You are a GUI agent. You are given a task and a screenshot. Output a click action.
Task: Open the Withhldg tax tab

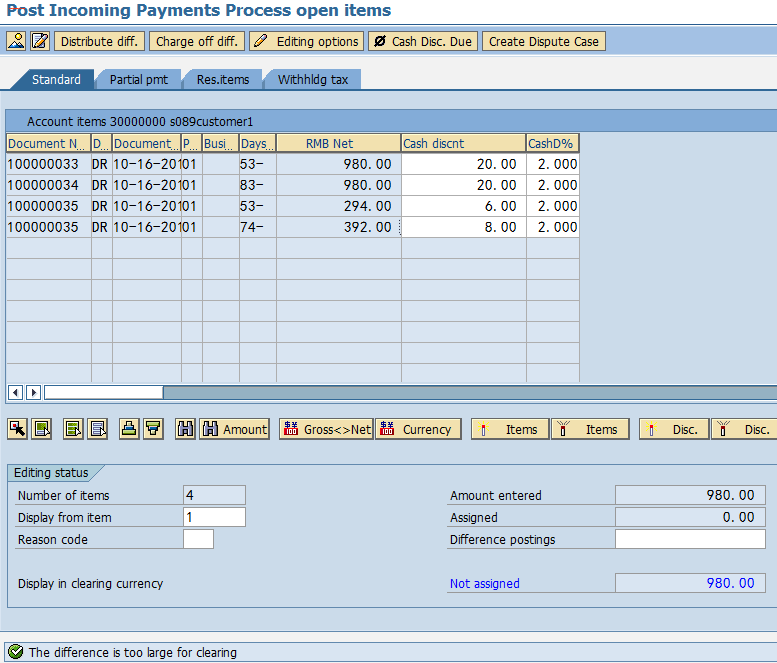313,79
